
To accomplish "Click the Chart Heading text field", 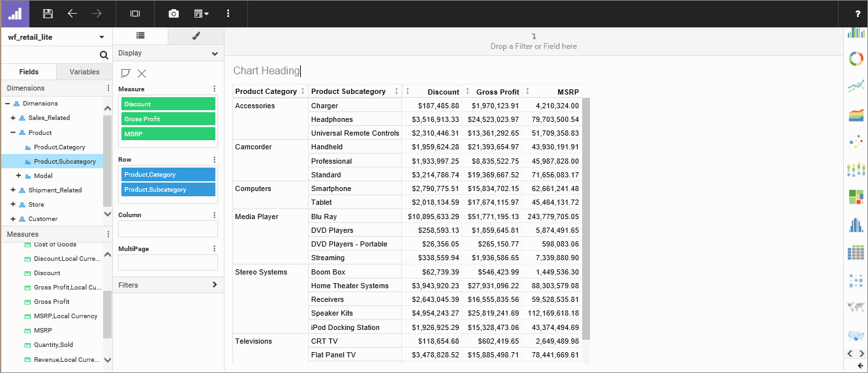I will 267,70.
